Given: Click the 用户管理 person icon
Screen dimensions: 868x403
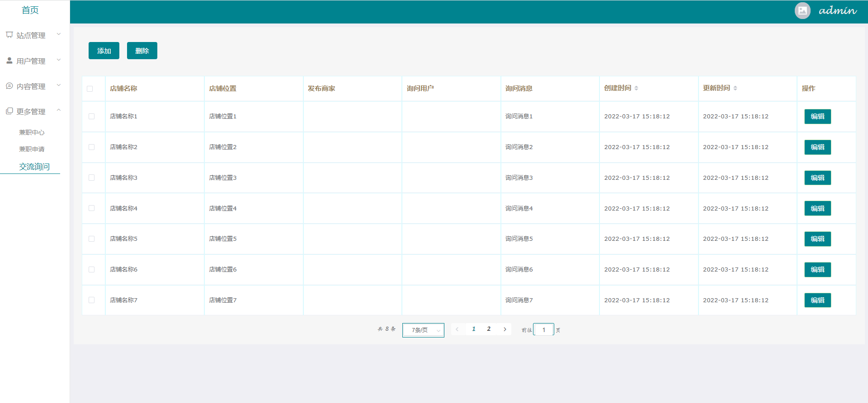Looking at the screenshot, I should 9,61.
